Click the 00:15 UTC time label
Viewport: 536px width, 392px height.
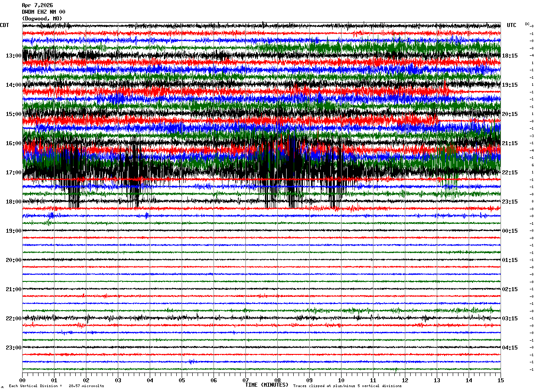click(509, 231)
